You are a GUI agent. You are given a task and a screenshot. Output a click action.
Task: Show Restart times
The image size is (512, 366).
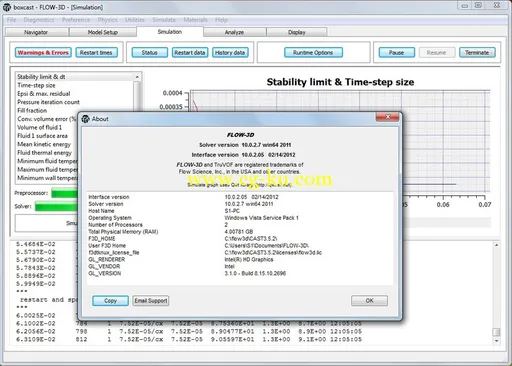(x=96, y=53)
